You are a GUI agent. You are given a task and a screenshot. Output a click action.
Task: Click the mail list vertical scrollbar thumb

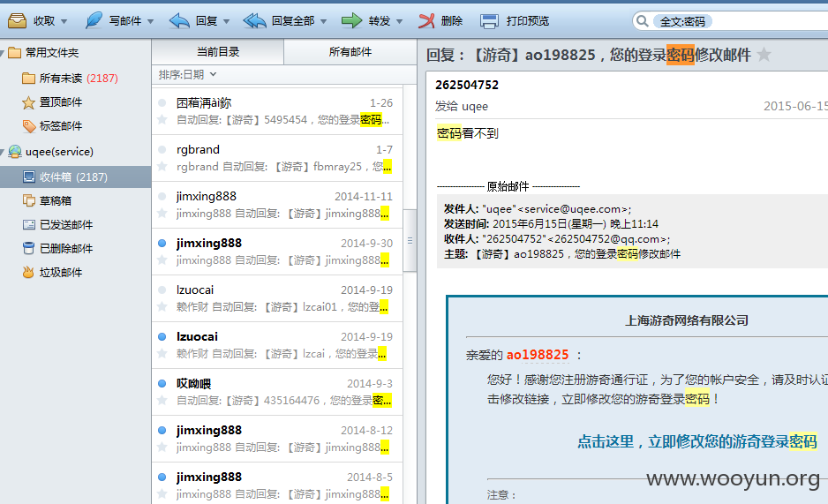(x=410, y=241)
